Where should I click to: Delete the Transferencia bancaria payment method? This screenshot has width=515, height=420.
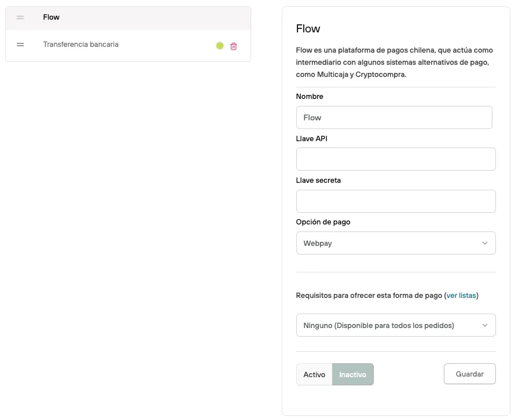click(x=234, y=46)
